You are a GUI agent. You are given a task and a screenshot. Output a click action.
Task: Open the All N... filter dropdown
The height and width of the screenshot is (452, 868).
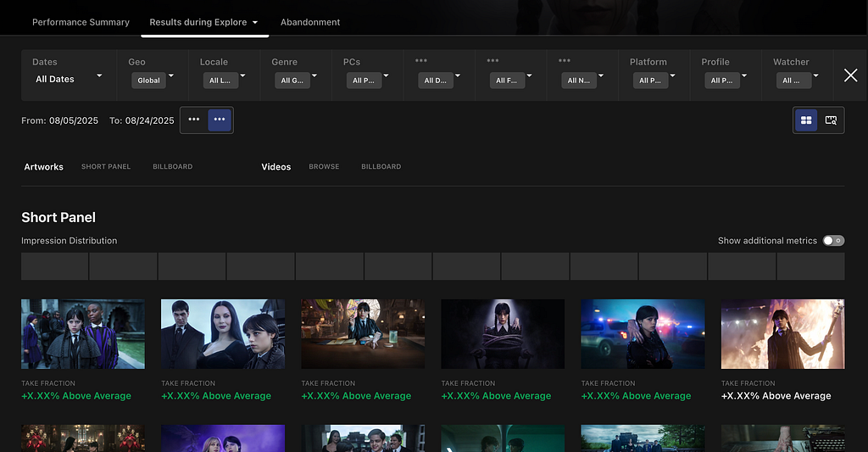582,81
